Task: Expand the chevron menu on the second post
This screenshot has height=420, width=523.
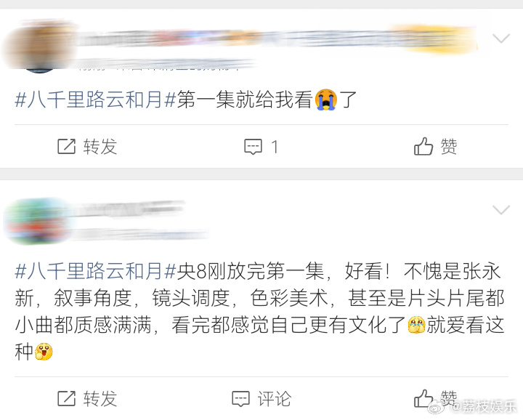Action: [501, 210]
